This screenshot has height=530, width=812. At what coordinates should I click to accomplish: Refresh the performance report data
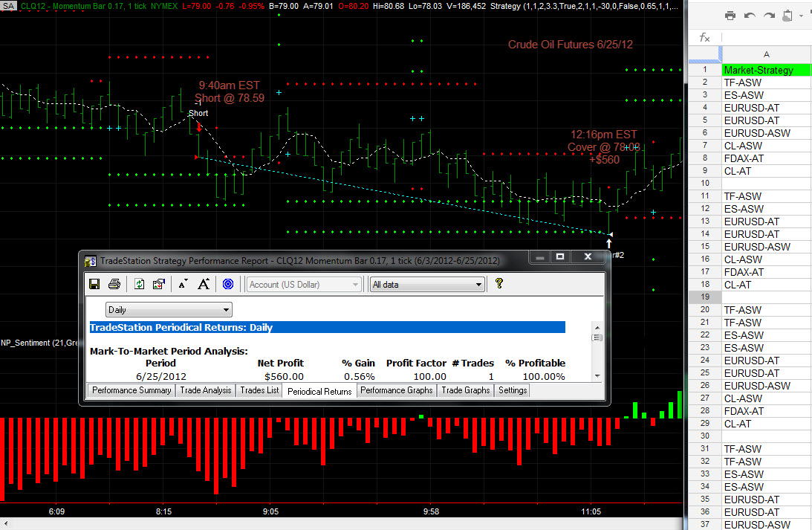pyautogui.click(x=140, y=284)
